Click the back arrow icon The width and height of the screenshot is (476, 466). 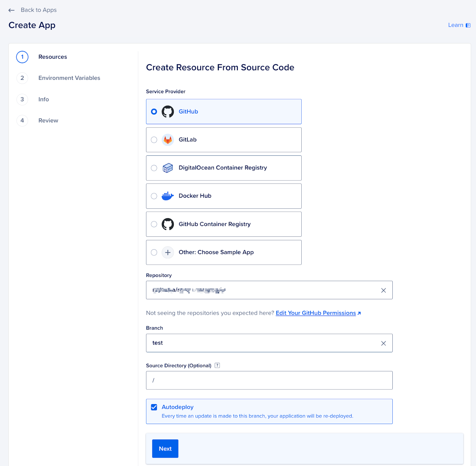tap(11, 10)
